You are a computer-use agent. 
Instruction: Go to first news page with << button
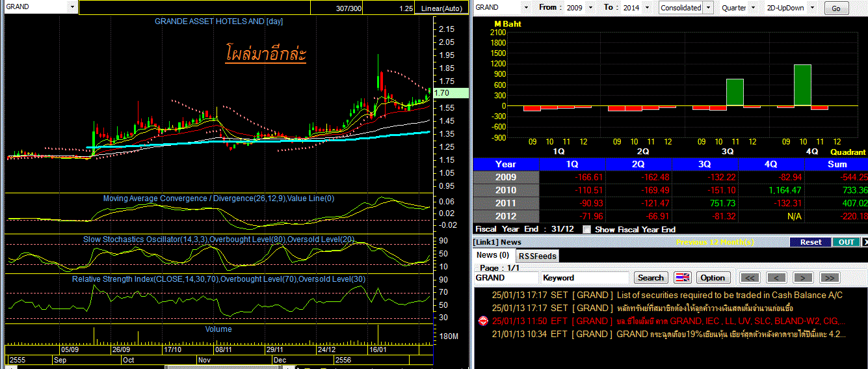(750, 277)
